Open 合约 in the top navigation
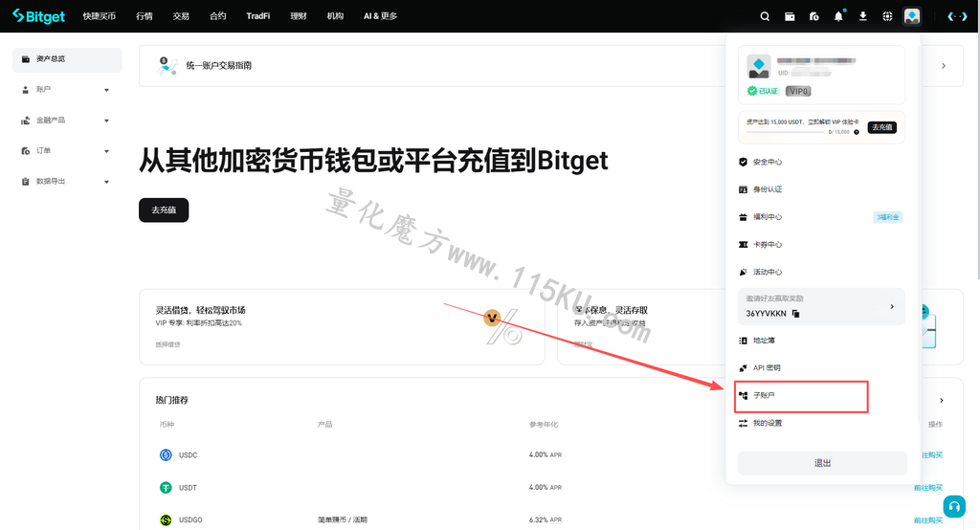Image resolution: width=980 pixels, height=530 pixels. click(x=217, y=16)
